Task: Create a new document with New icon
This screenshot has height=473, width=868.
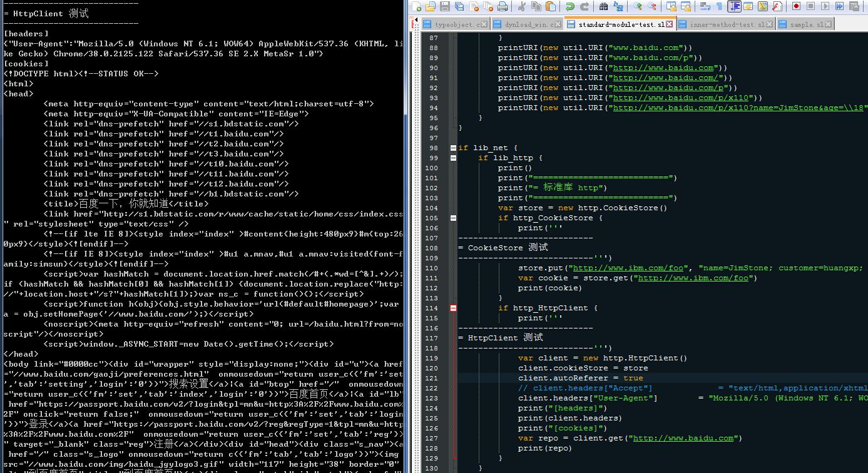Action: pos(416,6)
